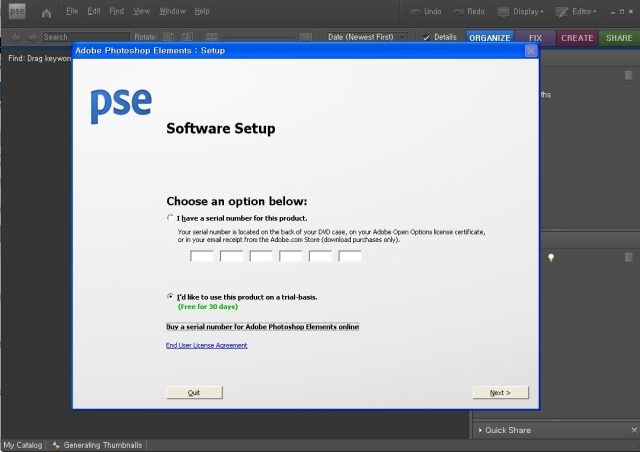Switch to the ORGANIZE tab
The image size is (640, 452).
pyautogui.click(x=490, y=38)
